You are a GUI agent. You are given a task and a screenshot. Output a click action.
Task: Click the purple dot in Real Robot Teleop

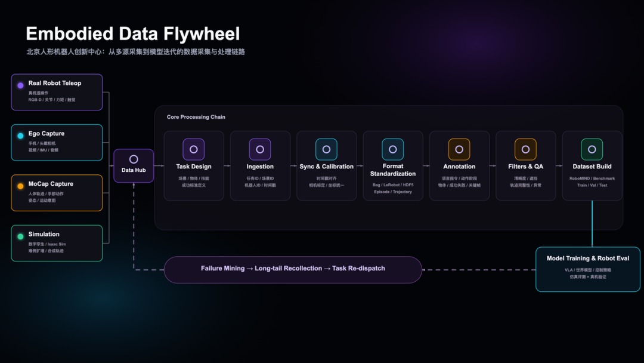(20, 85)
